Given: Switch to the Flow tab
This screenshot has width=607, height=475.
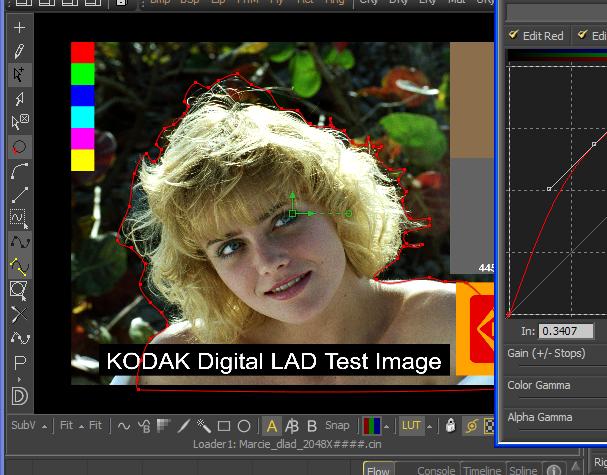Looking at the screenshot, I should click(x=378, y=469).
